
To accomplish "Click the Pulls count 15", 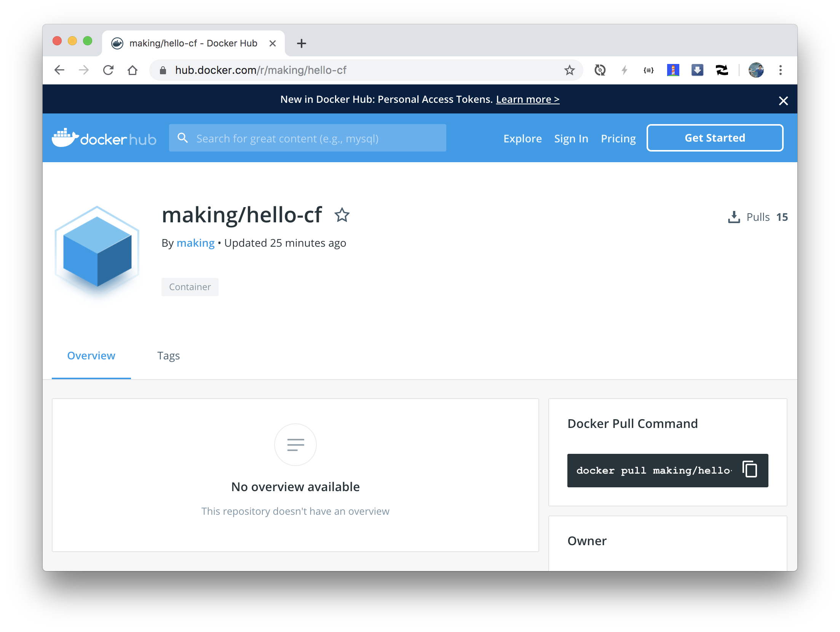I will pos(782,217).
